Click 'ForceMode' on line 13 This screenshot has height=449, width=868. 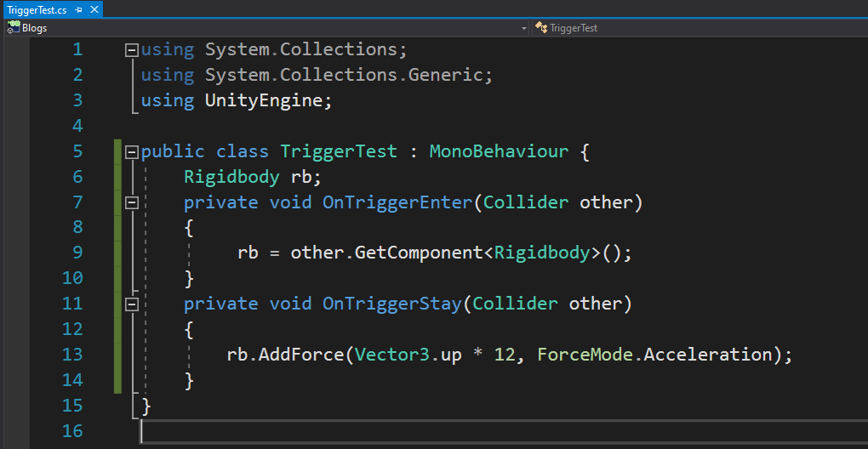pyautogui.click(x=585, y=355)
